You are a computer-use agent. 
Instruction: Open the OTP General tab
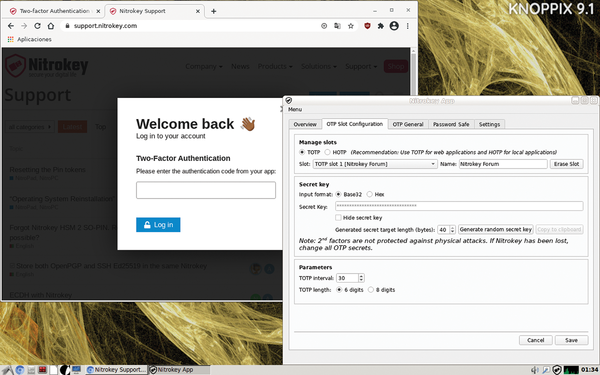pyautogui.click(x=408, y=124)
